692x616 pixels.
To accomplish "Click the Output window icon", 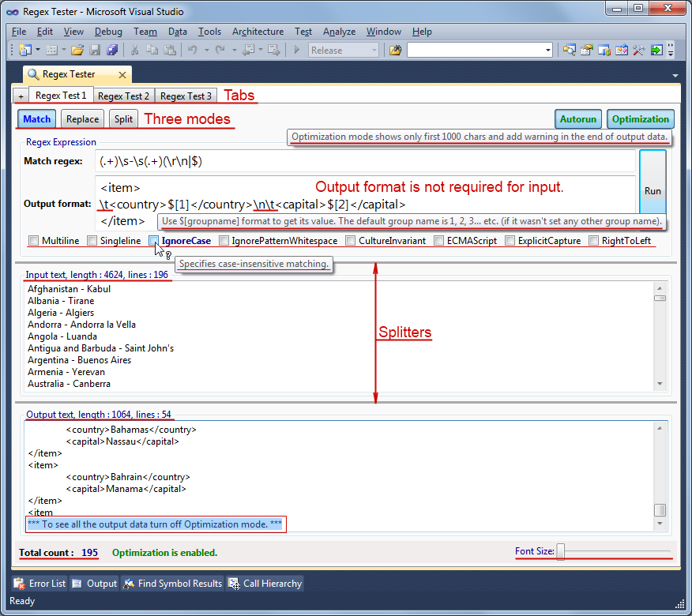I will pos(77,584).
